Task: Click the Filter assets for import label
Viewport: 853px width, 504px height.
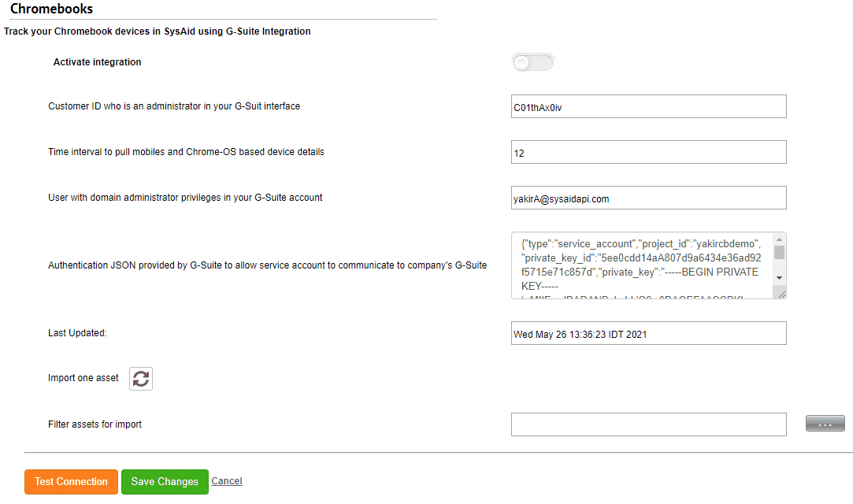Action: click(x=95, y=424)
